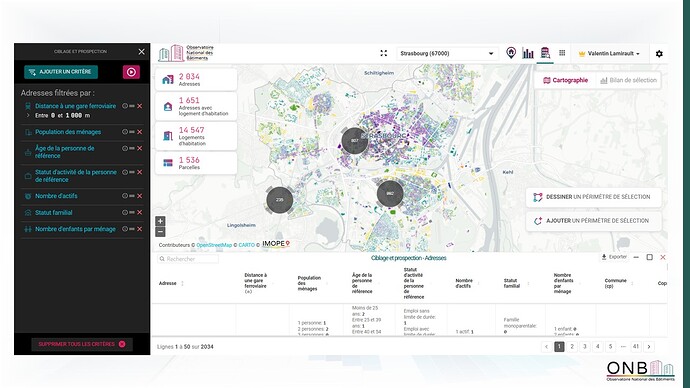Open the apps grid icon

click(x=562, y=53)
